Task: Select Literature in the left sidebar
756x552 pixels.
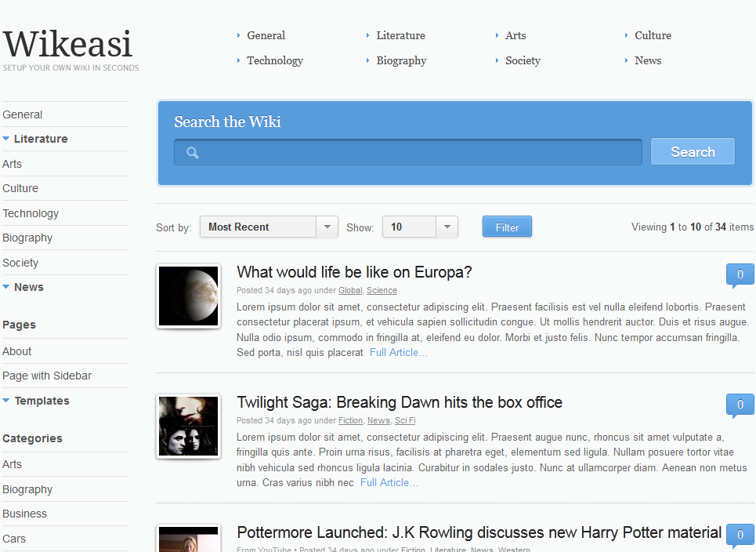Action: tap(41, 139)
